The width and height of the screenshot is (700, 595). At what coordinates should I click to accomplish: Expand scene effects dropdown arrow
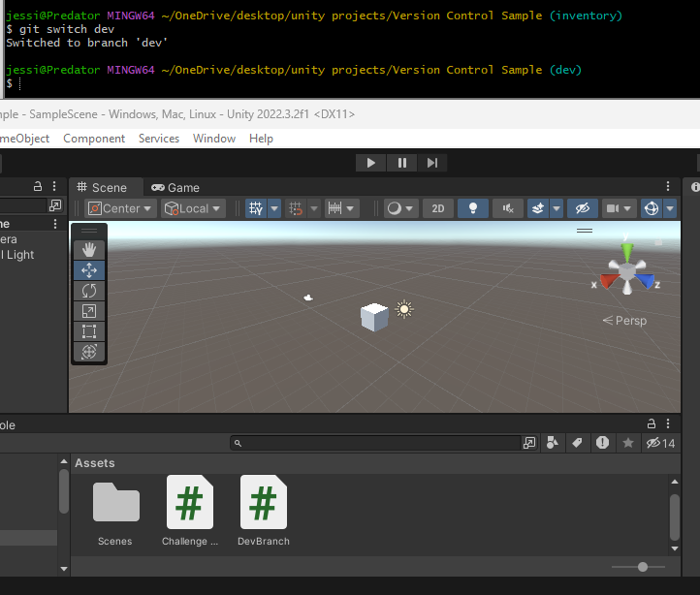[557, 208]
